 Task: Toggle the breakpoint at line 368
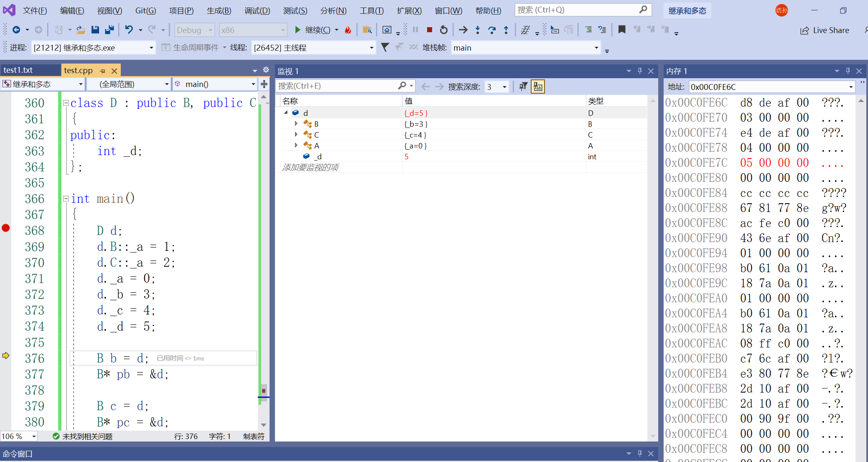(6, 228)
